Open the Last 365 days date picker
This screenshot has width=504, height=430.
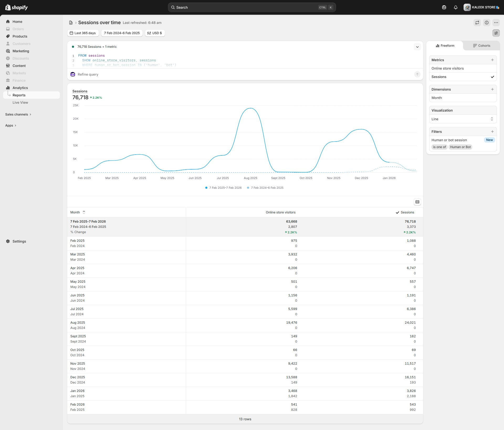pos(83,33)
